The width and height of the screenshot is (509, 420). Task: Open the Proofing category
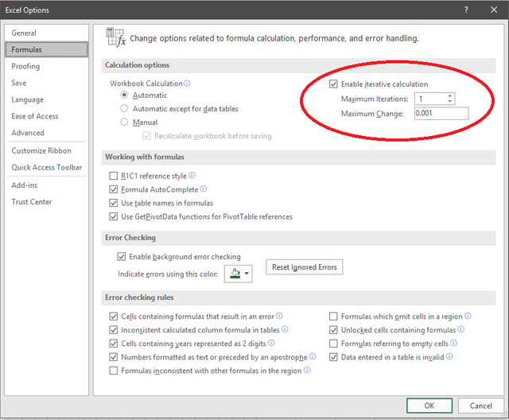coord(47,66)
